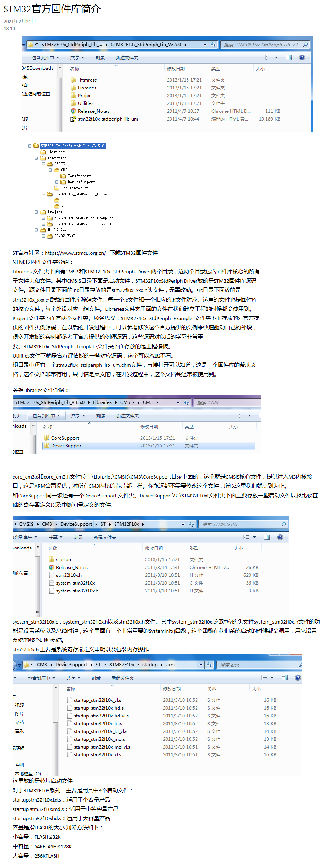Click DeviceSupport breadcrumb in arm window address
The width and height of the screenshot is (325, 868).
[x=72, y=665]
